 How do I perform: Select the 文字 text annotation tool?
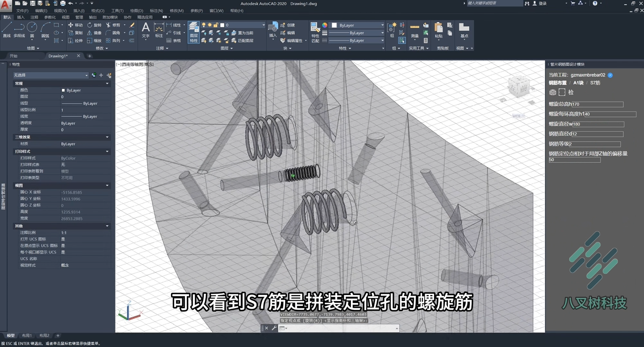coord(146,30)
